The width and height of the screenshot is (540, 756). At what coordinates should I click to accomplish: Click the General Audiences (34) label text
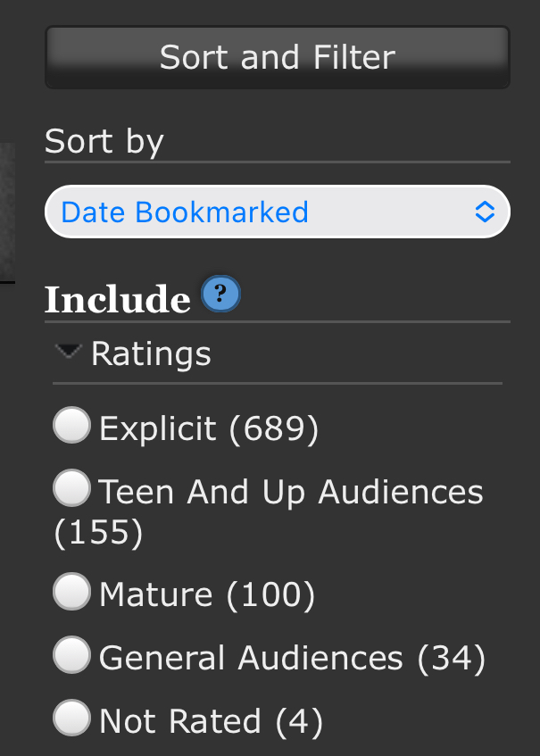[292, 659]
